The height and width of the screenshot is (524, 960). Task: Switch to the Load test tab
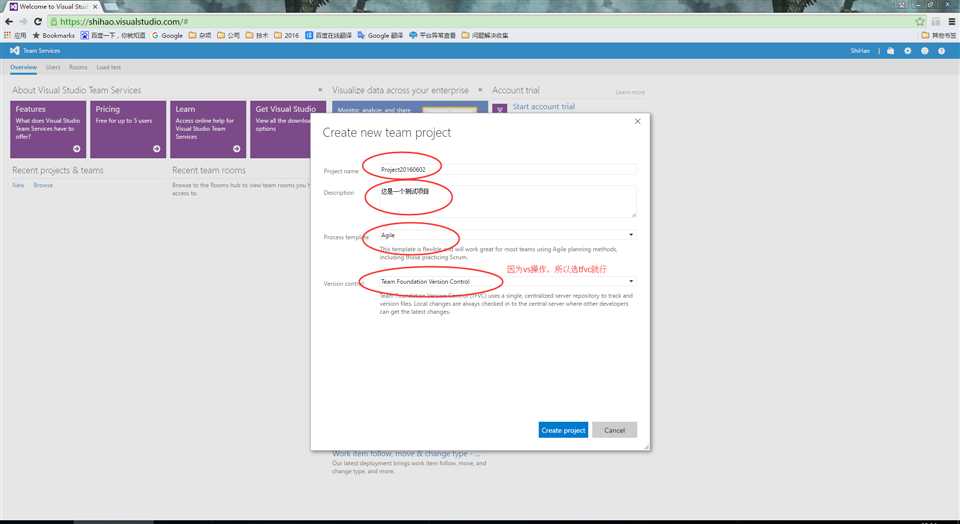click(x=108, y=67)
